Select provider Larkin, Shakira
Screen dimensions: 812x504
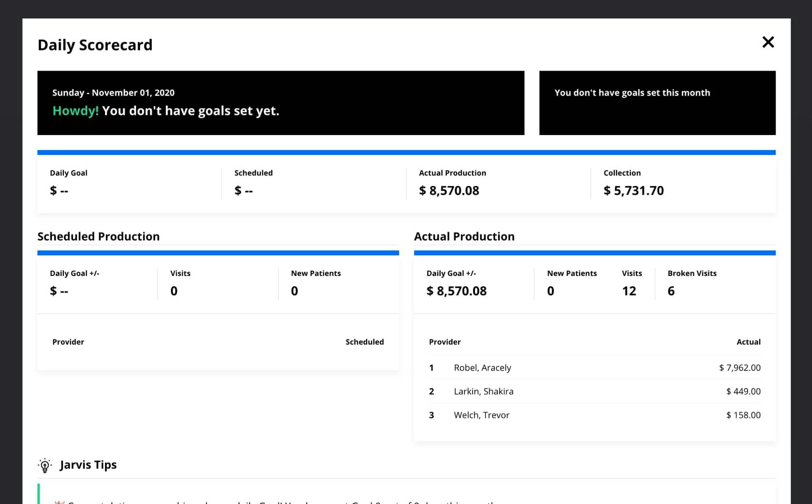coord(484,391)
